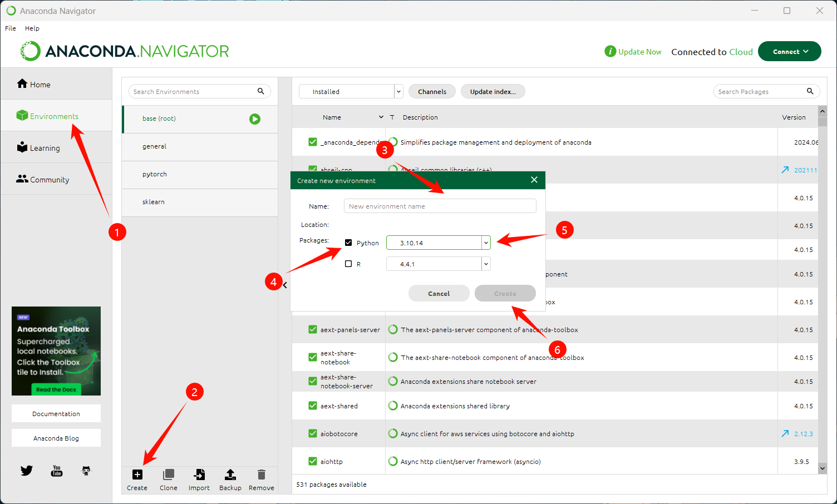Open the Help menu
The image size is (837, 504).
click(x=32, y=28)
